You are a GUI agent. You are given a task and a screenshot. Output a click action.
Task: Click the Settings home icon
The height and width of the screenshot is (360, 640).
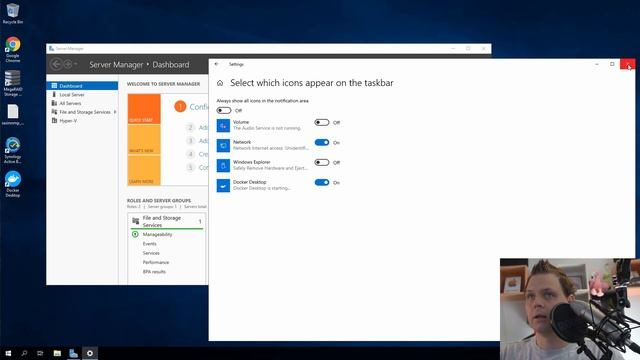click(x=220, y=83)
